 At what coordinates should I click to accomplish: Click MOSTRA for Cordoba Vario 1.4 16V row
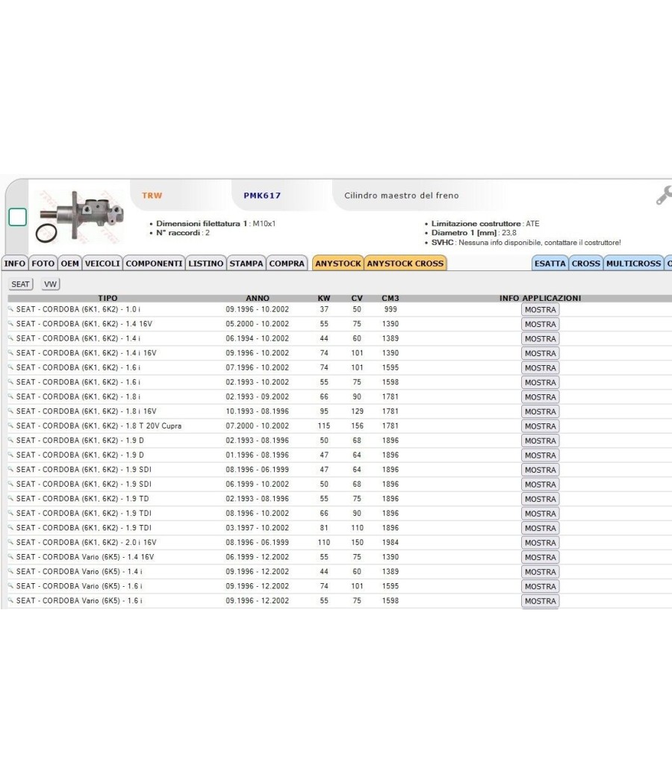(540, 557)
